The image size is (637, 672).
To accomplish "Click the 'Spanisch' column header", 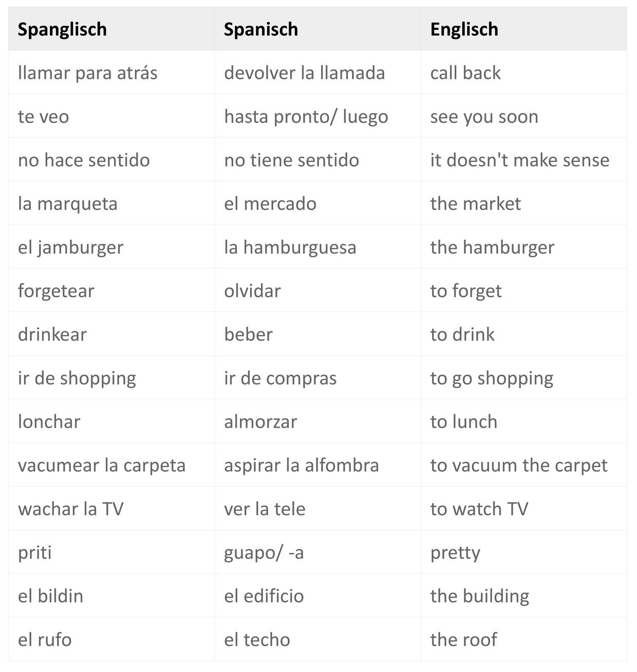I will click(x=261, y=29).
